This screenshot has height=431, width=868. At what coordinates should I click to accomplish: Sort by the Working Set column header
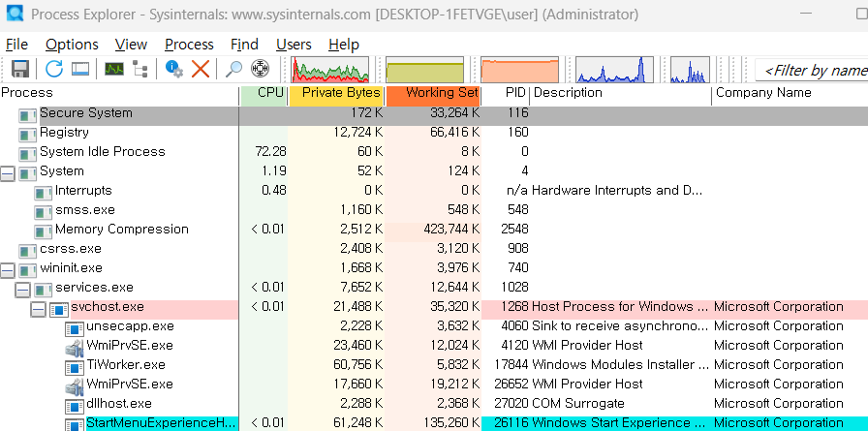(x=433, y=93)
